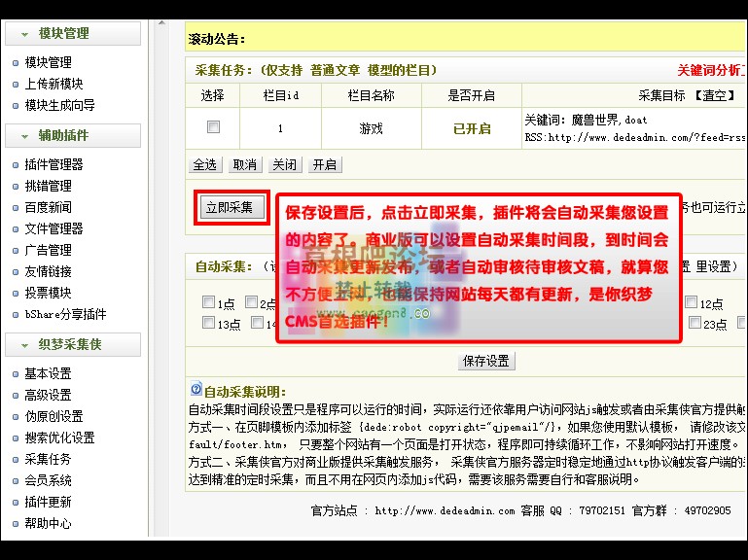Image resolution: width=748 pixels, height=560 pixels.
Task: Click the 关键词: 魔兽世界 text
Action: tap(586, 121)
